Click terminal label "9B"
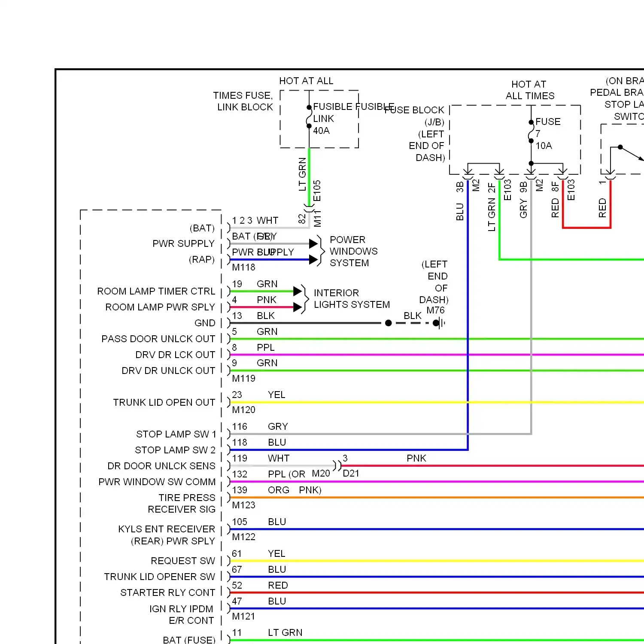 coord(523,187)
